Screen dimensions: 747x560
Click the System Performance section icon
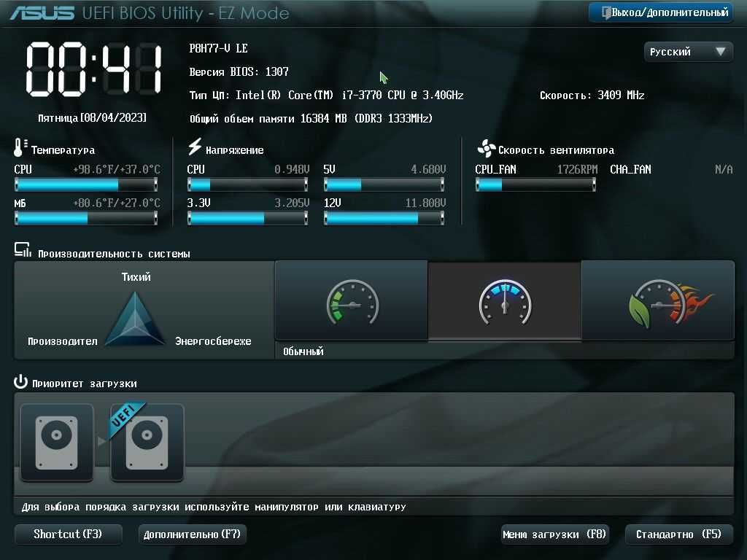coord(23,251)
